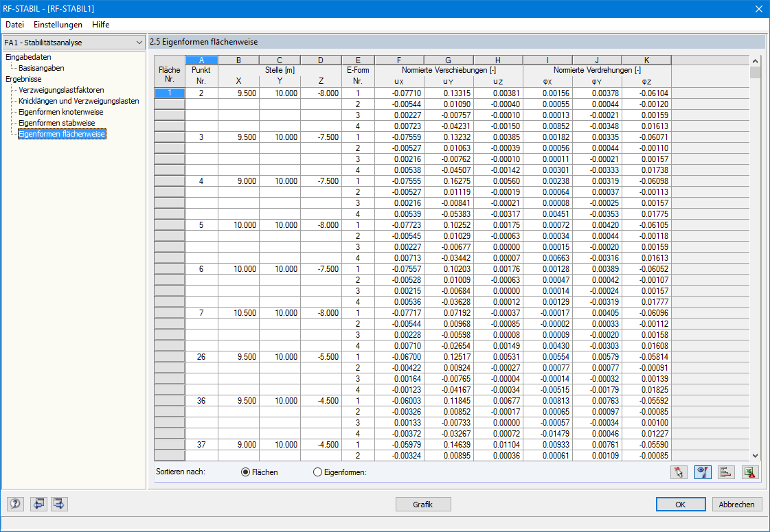Screen dimensions: 770x532
Task: Click column F header
Action: coord(399,60)
